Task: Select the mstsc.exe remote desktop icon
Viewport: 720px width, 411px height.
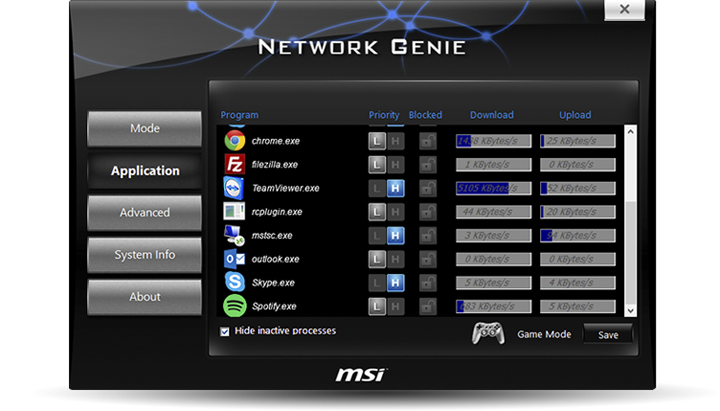Action: coord(234,235)
